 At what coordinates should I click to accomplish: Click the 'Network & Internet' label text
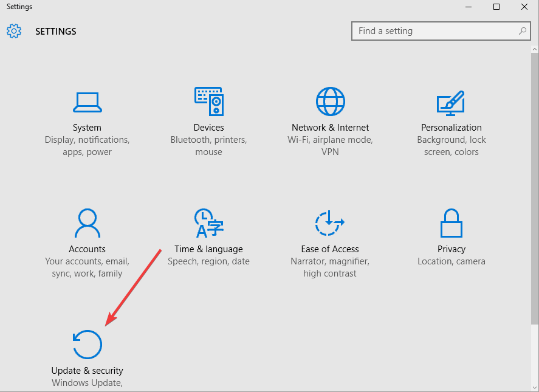click(x=330, y=128)
